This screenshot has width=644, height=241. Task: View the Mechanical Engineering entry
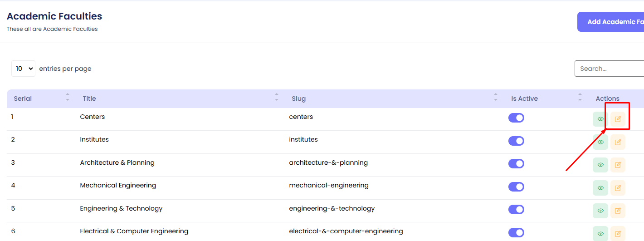click(x=600, y=188)
